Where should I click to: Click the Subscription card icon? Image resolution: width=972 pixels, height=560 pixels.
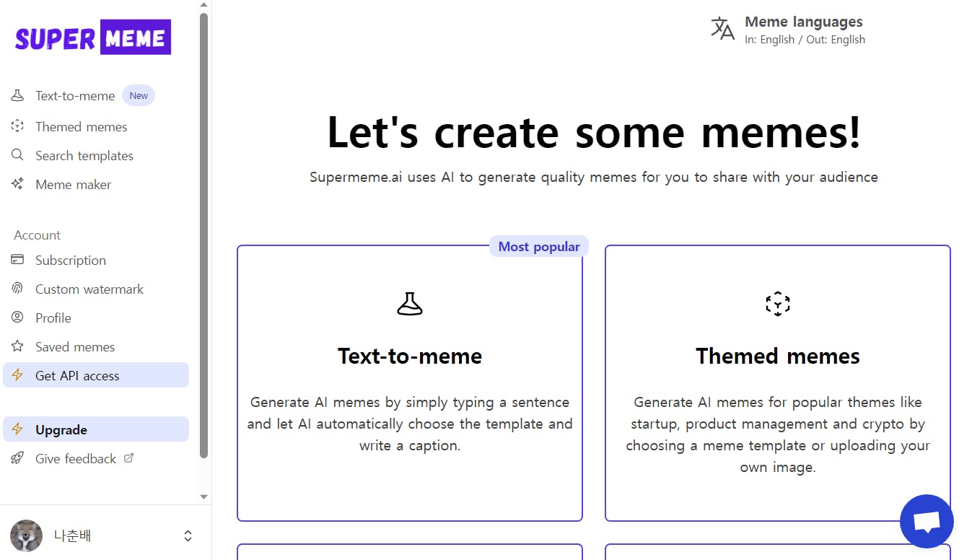tap(17, 260)
